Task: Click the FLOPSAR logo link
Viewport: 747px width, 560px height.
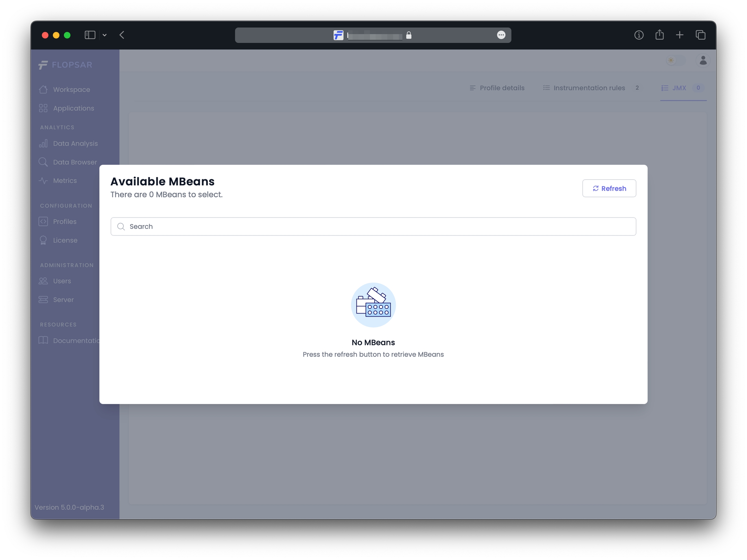Action: tap(65, 65)
